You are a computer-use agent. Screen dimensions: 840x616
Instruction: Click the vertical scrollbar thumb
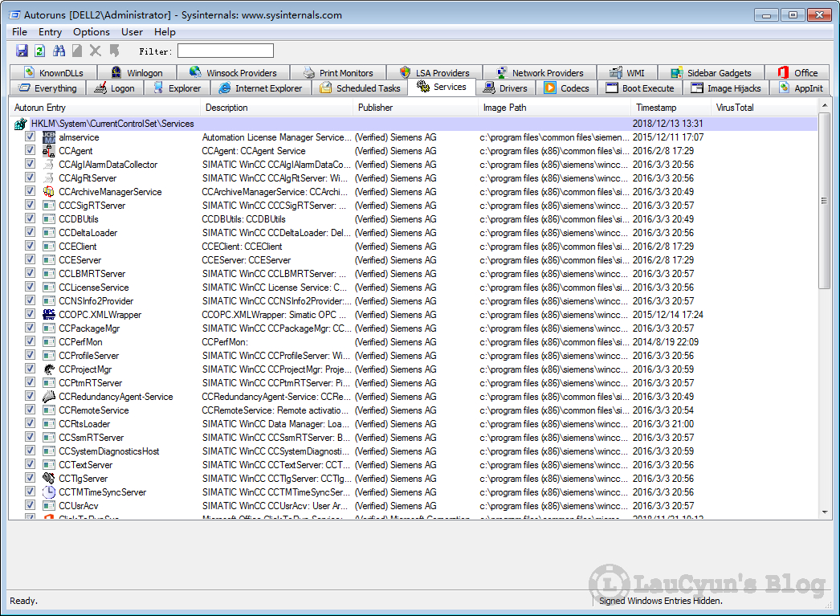coord(825,200)
